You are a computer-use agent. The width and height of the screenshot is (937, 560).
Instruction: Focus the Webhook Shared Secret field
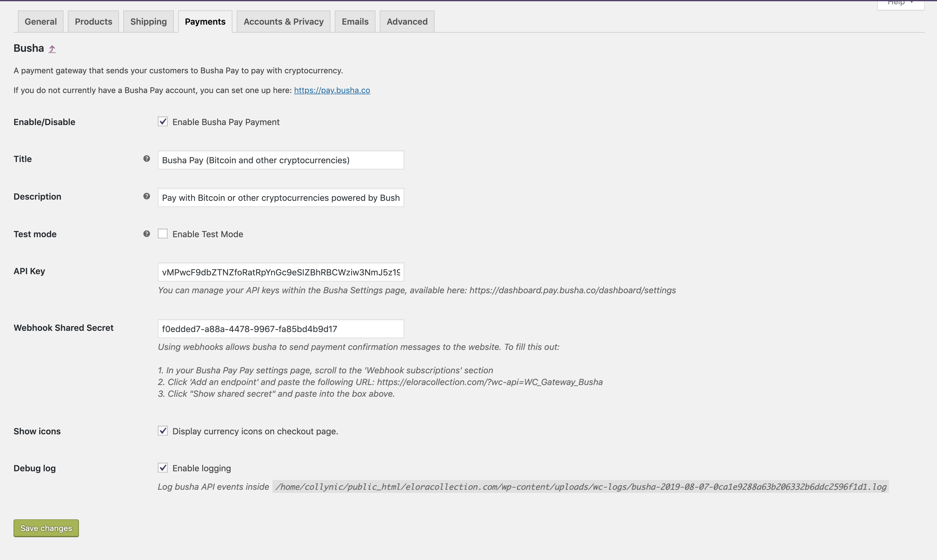point(281,329)
